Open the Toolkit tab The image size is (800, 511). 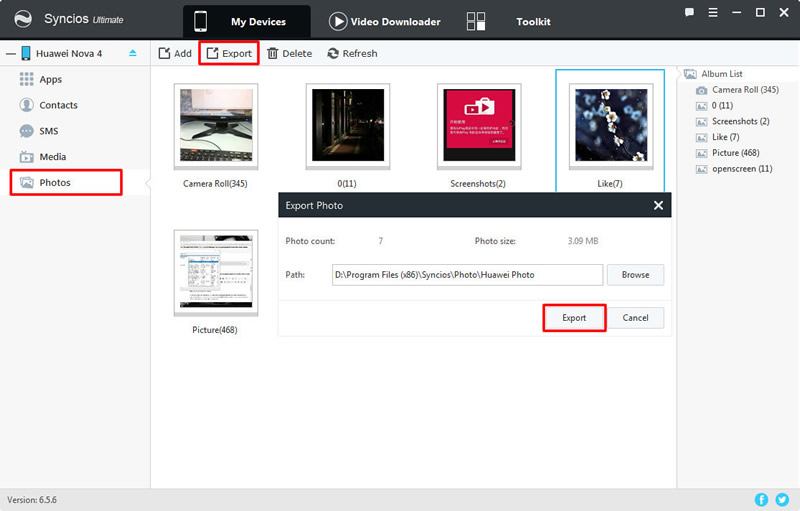point(533,21)
